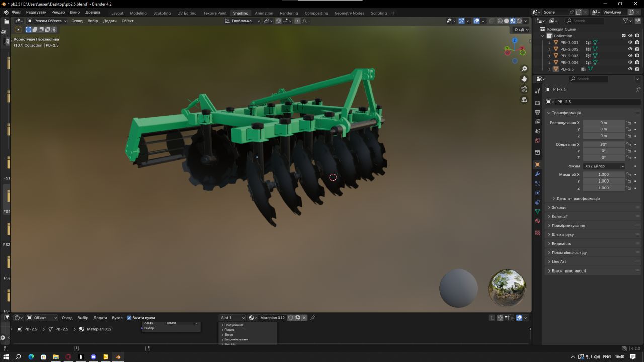Click the zoom view magnifier icon
Viewport: 644px width, 362px height.
[x=524, y=69]
